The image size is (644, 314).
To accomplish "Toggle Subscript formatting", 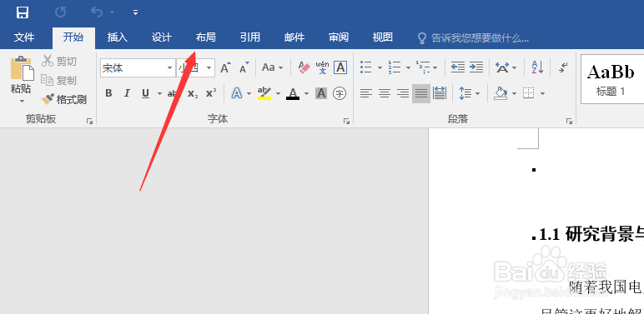I will coord(193,94).
